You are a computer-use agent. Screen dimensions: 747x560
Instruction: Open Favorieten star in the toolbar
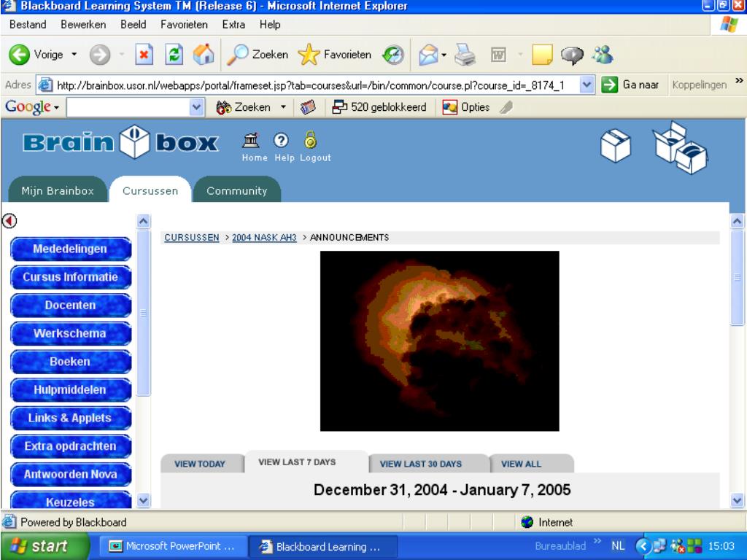[x=334, y=55]
